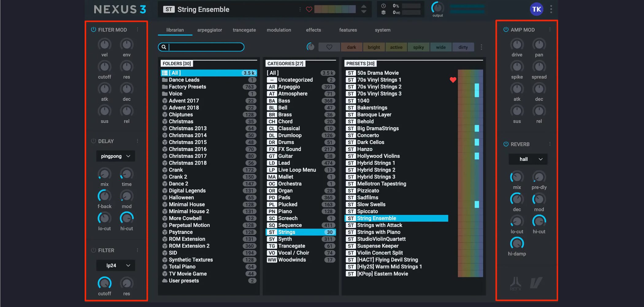Click the Vengeance V logo icon
644x307 pixels.
(536, 283)
